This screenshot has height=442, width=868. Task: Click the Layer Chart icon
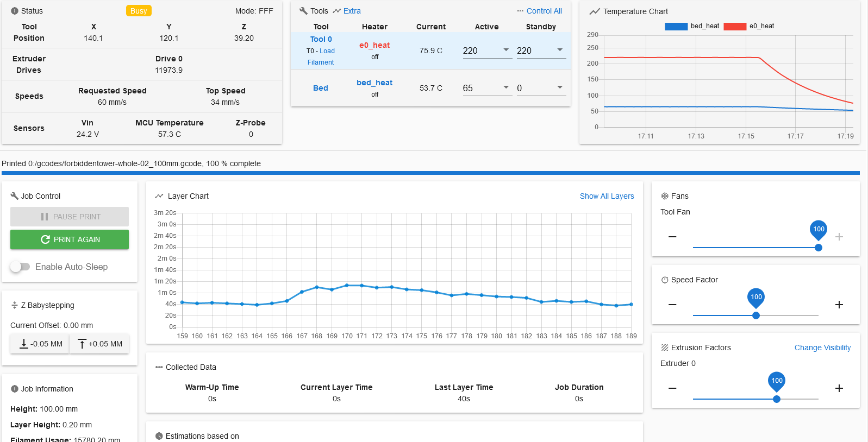[159, 196]
